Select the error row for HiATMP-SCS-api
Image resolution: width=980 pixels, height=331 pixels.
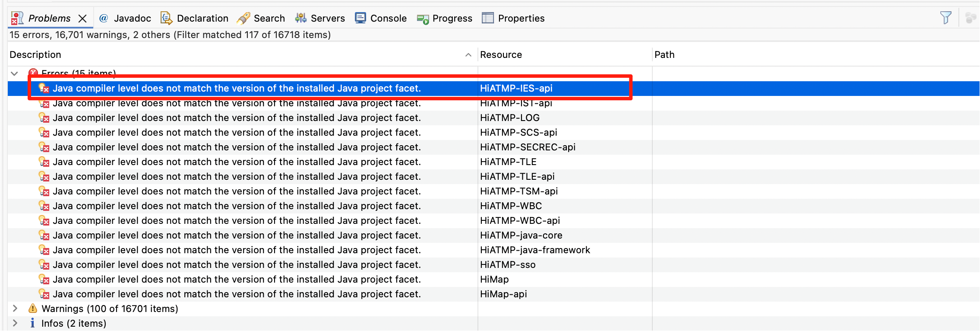pos(493,132)
